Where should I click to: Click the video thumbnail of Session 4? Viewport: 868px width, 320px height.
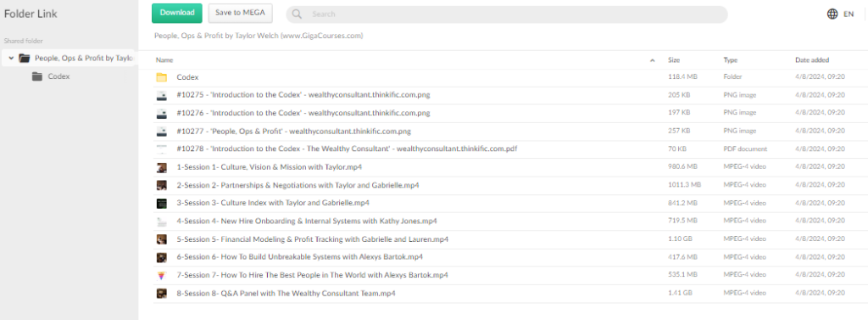pos(162,222)
